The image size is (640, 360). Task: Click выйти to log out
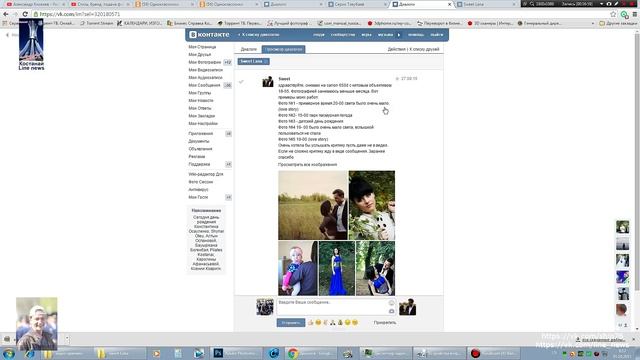(x=436, y=35)
